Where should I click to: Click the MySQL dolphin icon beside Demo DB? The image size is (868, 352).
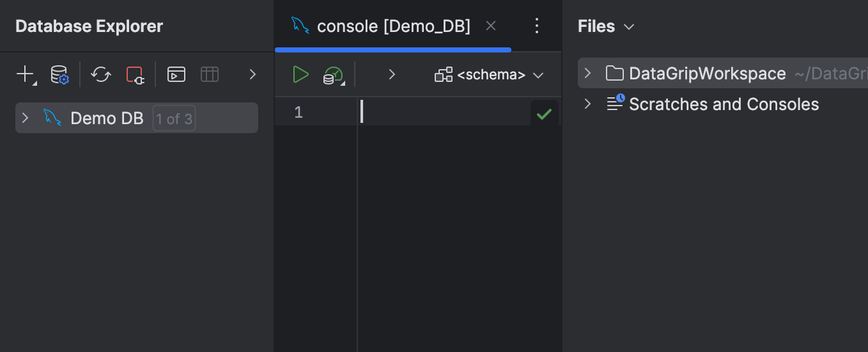52,118
